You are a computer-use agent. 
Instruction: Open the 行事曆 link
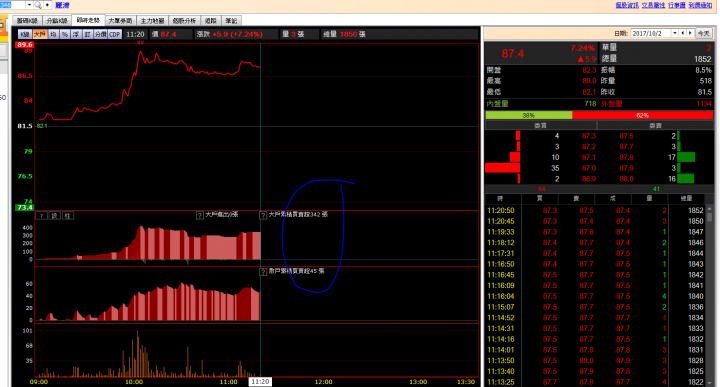coord(676,5)
